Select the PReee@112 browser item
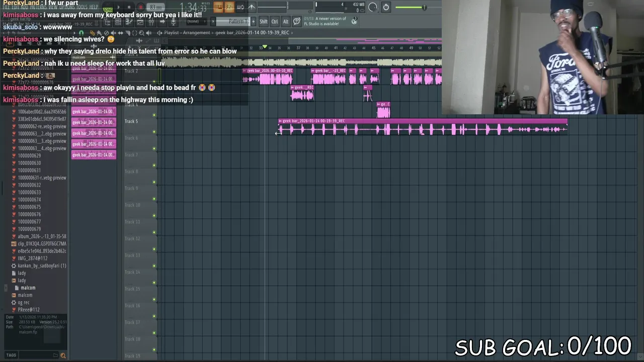644x362 pixels. 28,310
